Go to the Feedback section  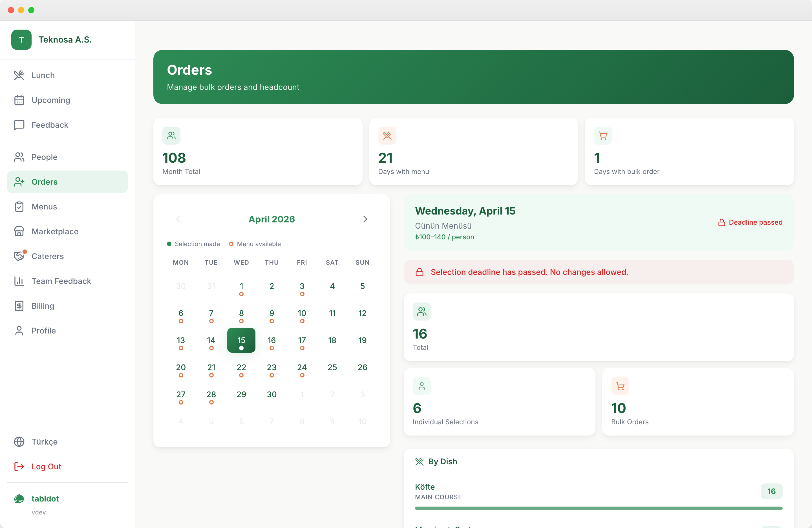click(x=67, y=125)
